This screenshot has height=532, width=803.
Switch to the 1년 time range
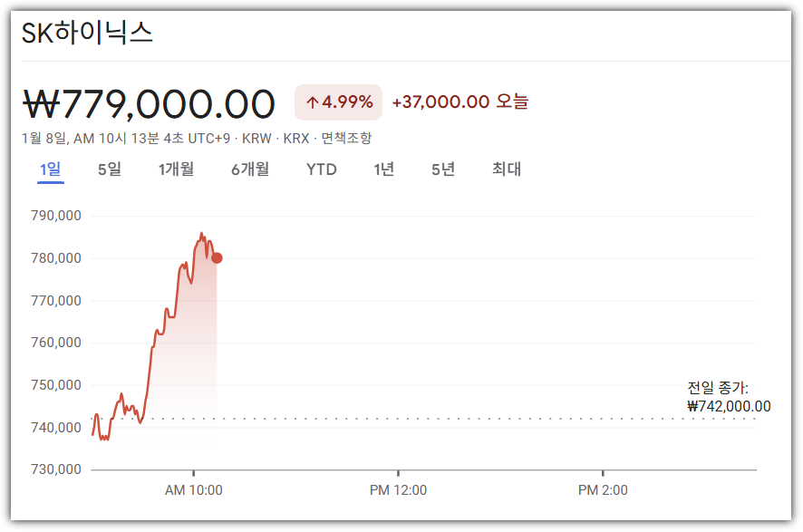tap(383, 169)
